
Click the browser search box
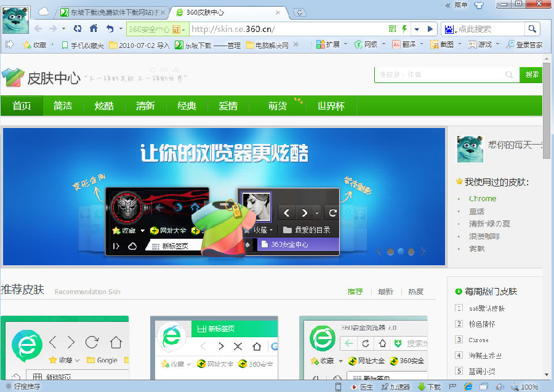491,30
